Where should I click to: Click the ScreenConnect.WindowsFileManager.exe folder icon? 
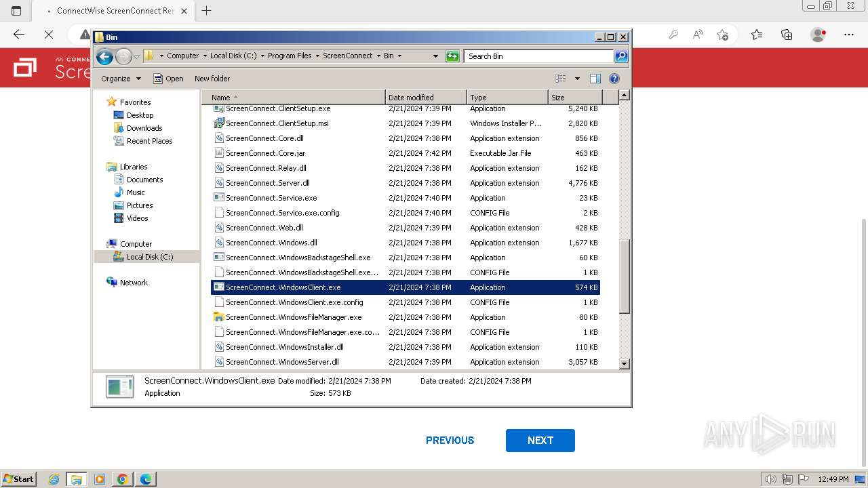[218, 317]
